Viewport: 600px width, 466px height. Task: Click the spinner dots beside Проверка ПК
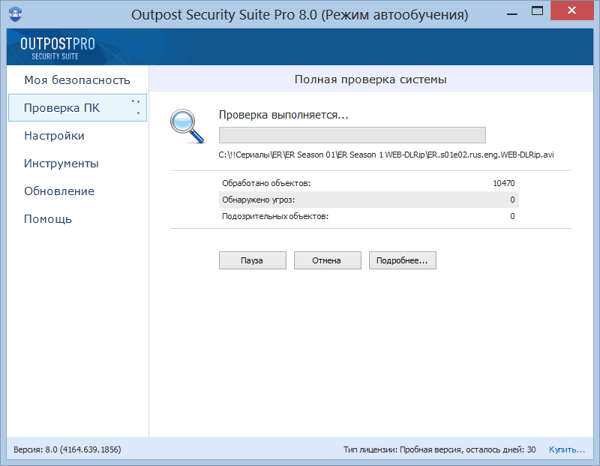pyautogui.click(x=136, y=104)
